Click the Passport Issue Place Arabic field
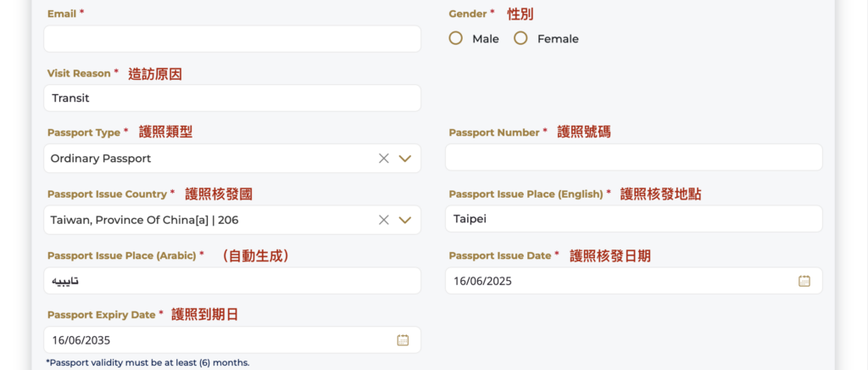The width and height of the screenshot is (868, 370). (231, 281)
